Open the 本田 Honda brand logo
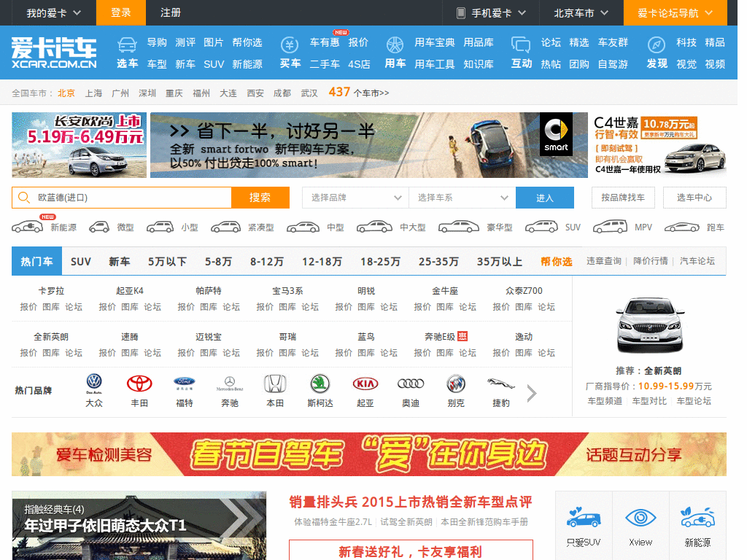 point(275,384)
